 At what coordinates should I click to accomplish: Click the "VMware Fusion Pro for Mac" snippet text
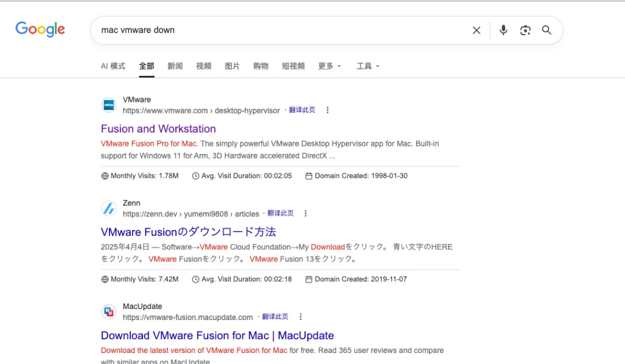click(x=148, y=144)
